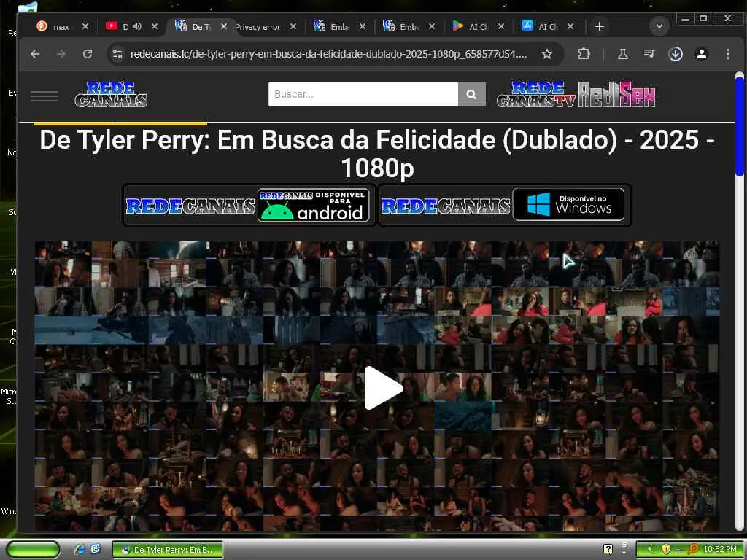Click the 10:52 PM clock

point(720,550)
